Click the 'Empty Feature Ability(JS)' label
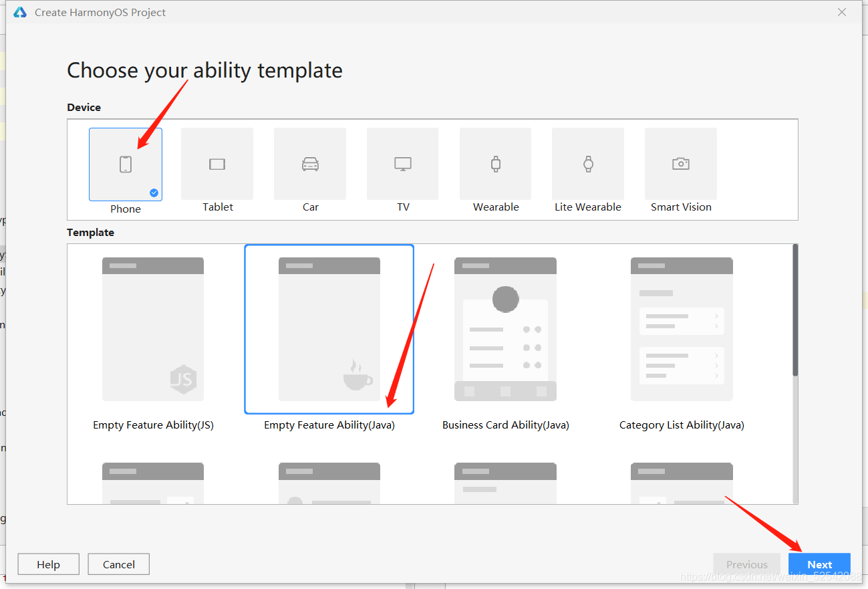 click(153, 425)
